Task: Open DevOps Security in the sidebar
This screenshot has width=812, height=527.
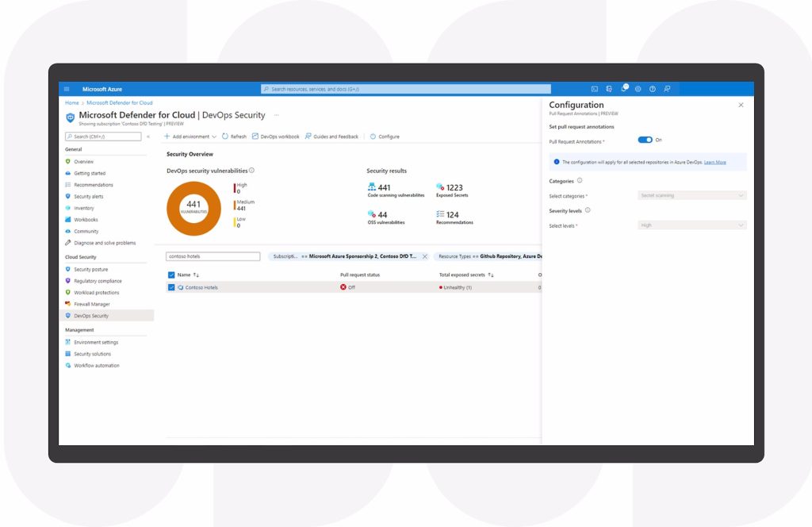Action: pyautogui.click(x=94, y=315)
